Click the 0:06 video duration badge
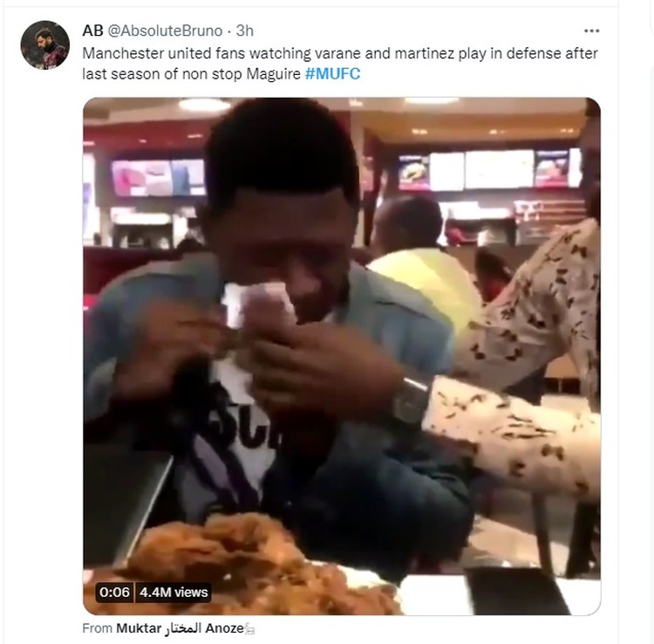 (114, 593)
